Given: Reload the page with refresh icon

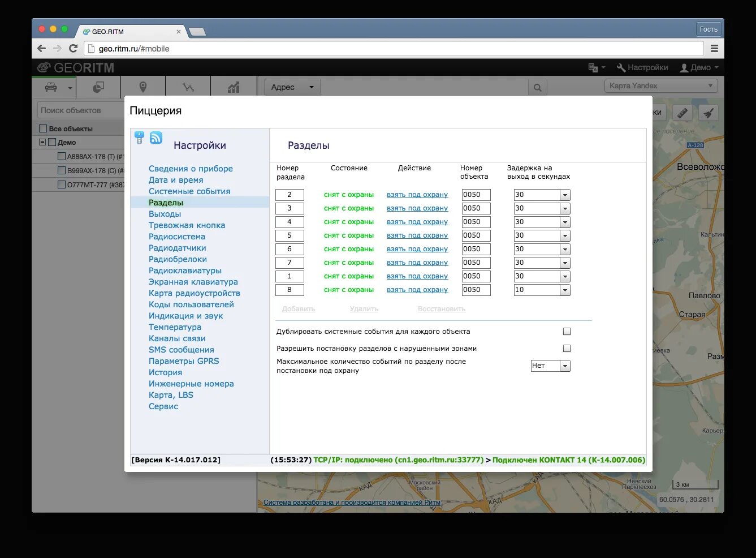Looking at the screenshot, I should pyautogui.click(x=73, y=49).
